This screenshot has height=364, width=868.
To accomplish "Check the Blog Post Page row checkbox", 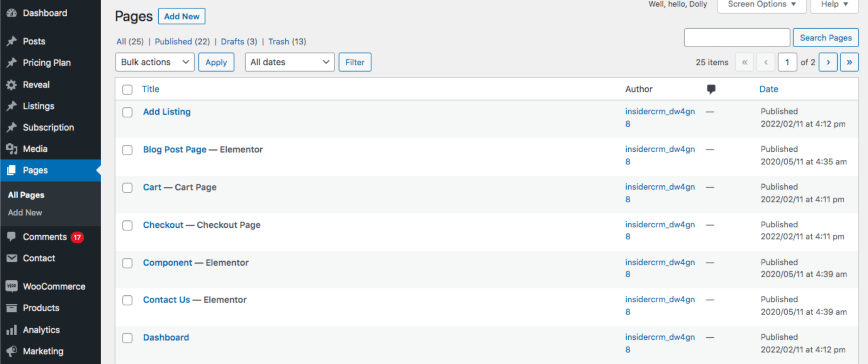I will [x=128, y=150].
